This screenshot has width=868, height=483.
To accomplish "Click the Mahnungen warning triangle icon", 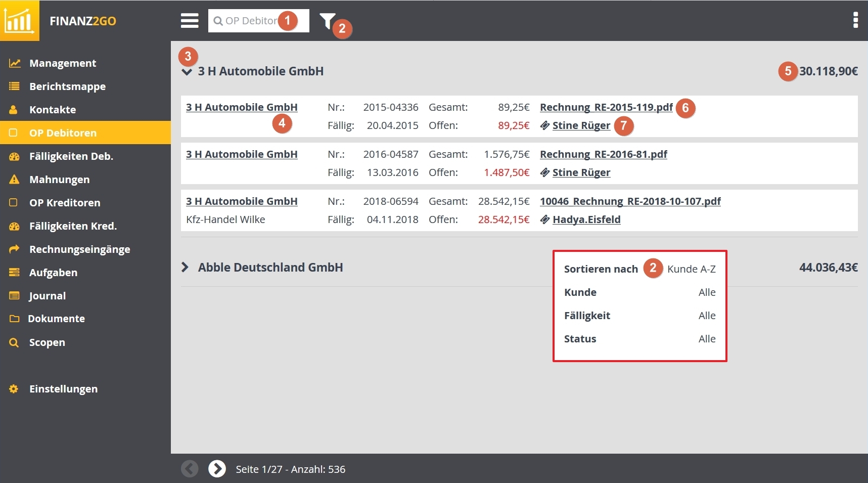I will pos(14,180).
